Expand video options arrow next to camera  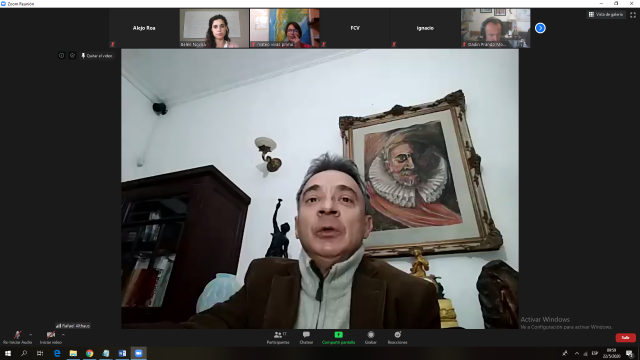pos(63,335)
